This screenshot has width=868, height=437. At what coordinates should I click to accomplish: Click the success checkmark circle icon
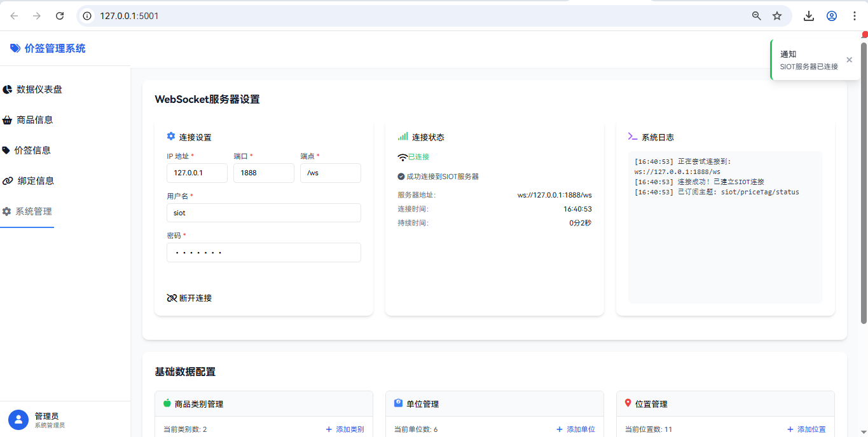click(401, 177)
